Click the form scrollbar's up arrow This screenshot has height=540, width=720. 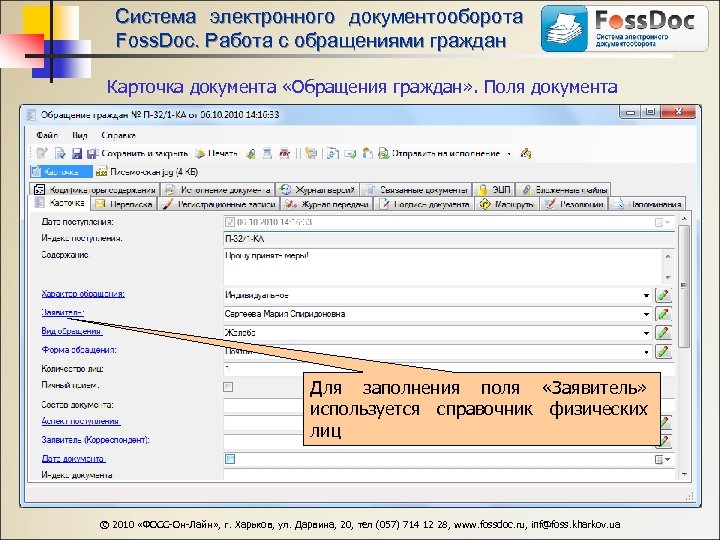(x=683, y=219)
